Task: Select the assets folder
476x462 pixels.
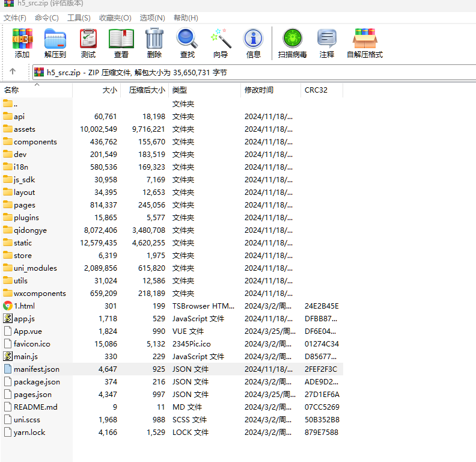Action: [24, 129]
